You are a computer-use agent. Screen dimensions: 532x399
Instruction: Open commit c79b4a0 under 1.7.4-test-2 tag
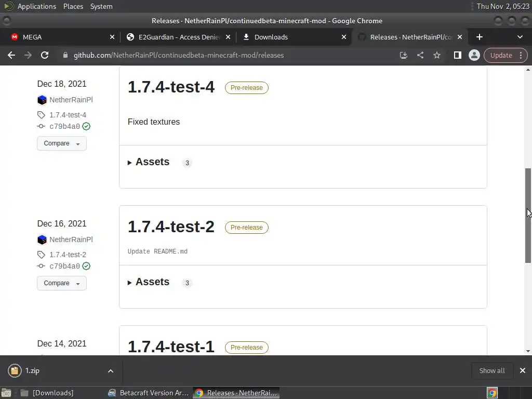coord(64,267)
